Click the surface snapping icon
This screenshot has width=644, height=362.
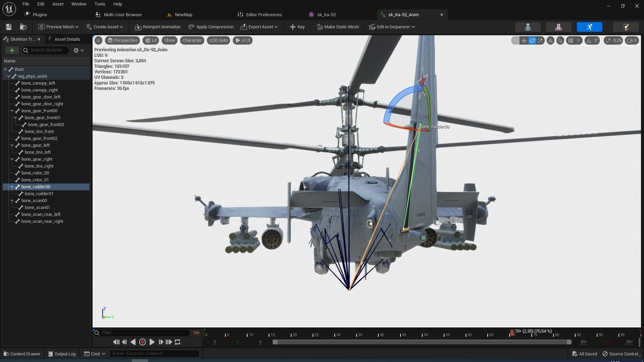pyautogui.click(x=560, y=40)
